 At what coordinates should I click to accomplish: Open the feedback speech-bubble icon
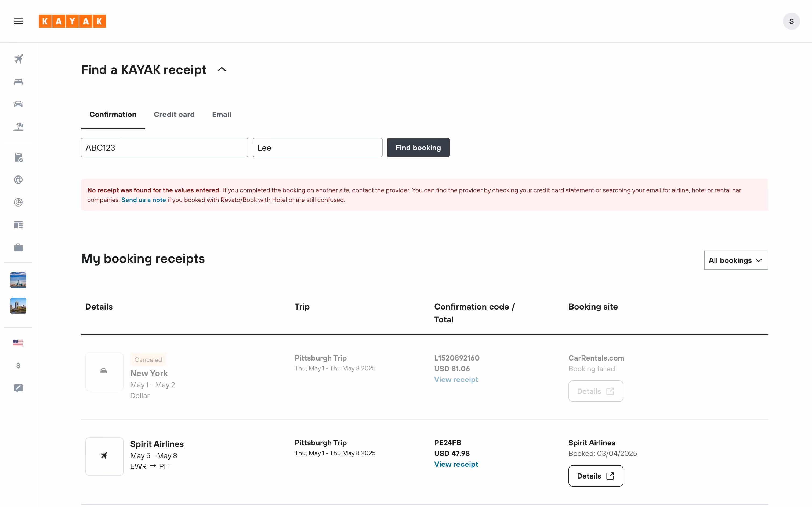[x=18, y=388]
